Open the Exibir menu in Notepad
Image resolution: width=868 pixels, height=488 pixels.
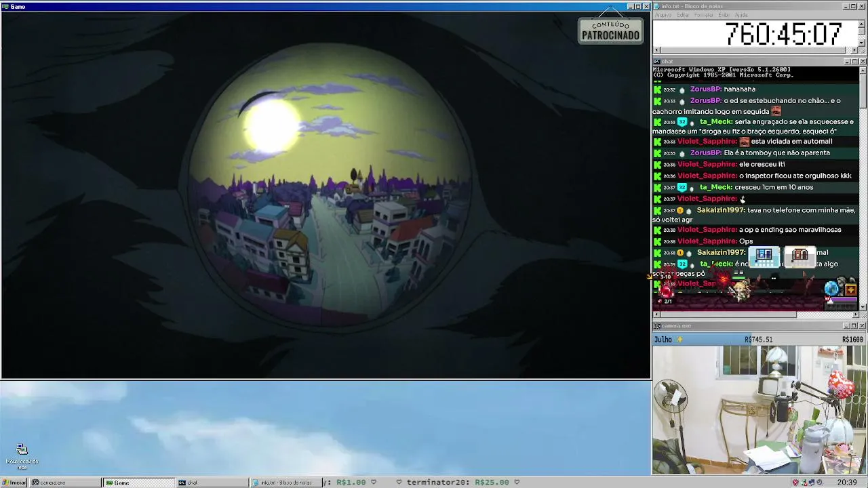click(724, 15)
